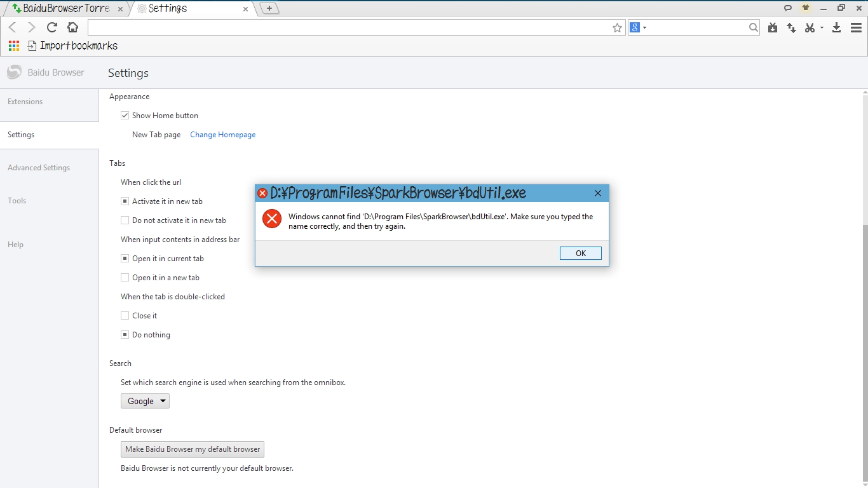Click 'Baidu Browser is not currently your default browser'

pos(207,468)
